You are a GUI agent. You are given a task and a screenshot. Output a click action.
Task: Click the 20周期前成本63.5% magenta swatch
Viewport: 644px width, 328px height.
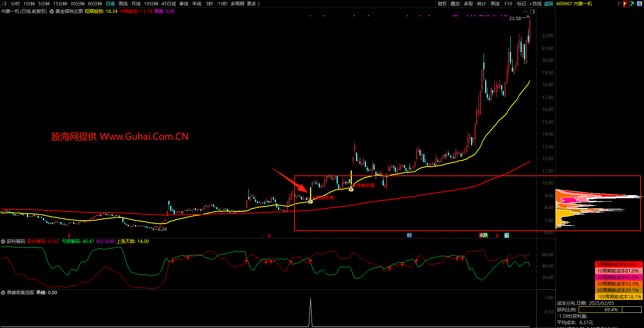pos(619,278)
